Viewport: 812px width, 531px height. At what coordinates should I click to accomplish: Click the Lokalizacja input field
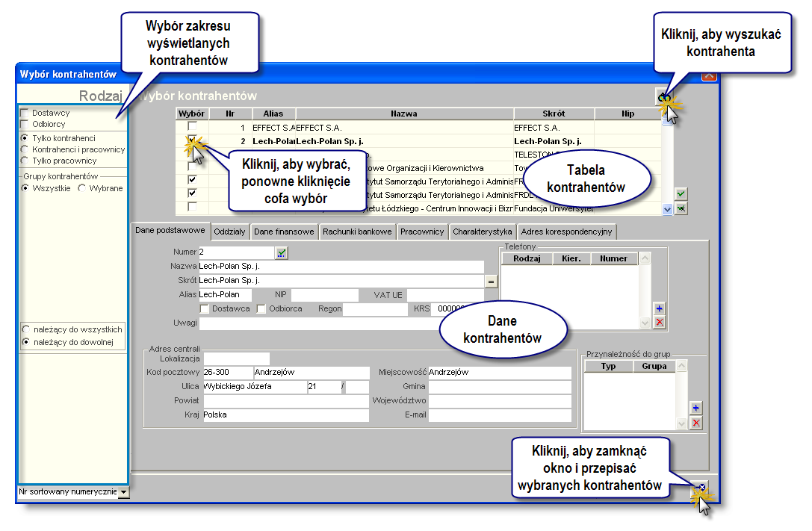236,358
